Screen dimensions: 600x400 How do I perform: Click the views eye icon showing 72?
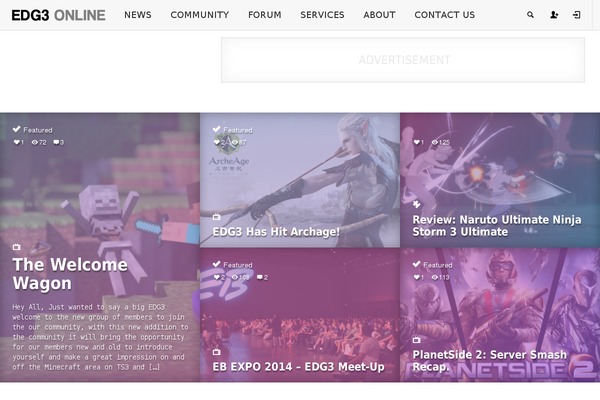click(34, 142)
